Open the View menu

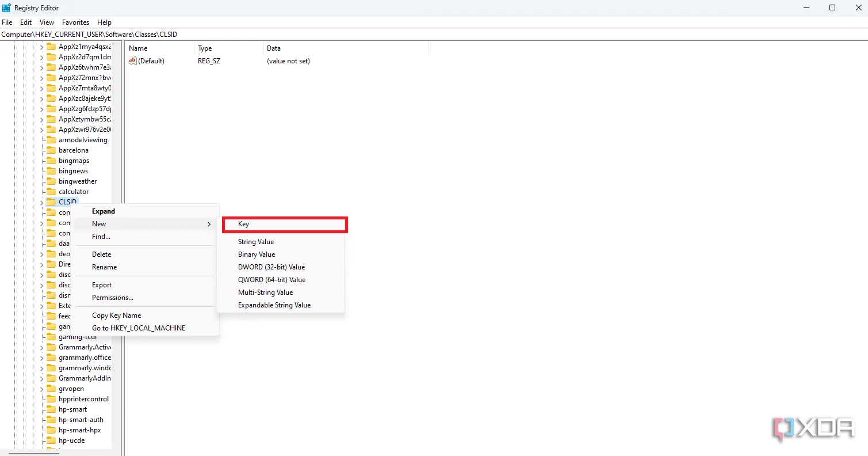click(x=47, y=22)
